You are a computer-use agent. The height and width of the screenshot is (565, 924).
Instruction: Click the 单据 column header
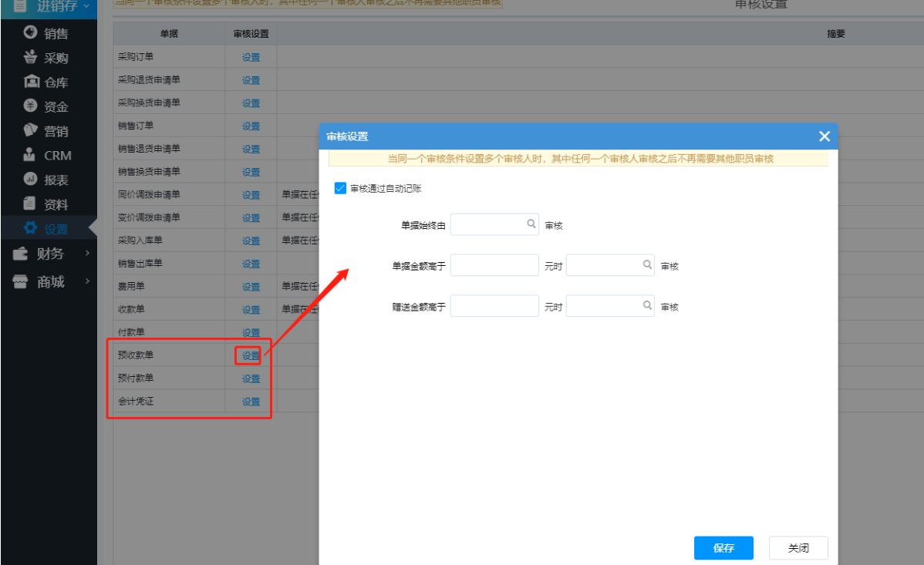click(x=169, y=34)
